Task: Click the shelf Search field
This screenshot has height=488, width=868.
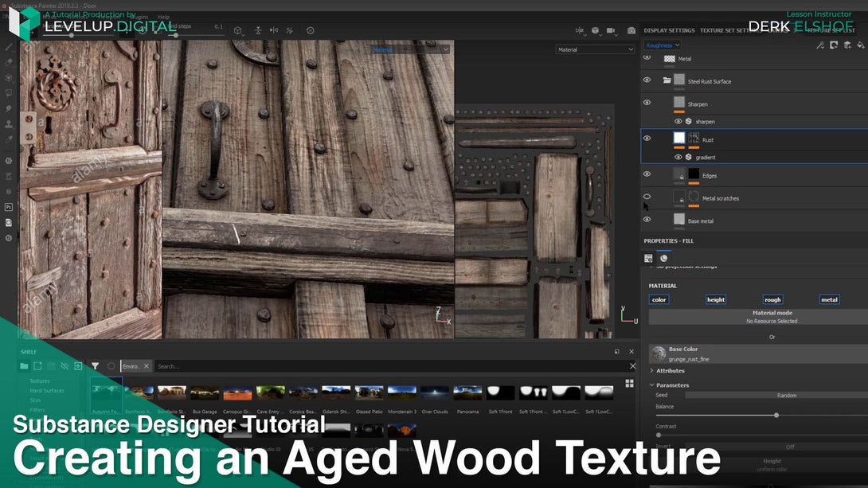Action: 391,366
